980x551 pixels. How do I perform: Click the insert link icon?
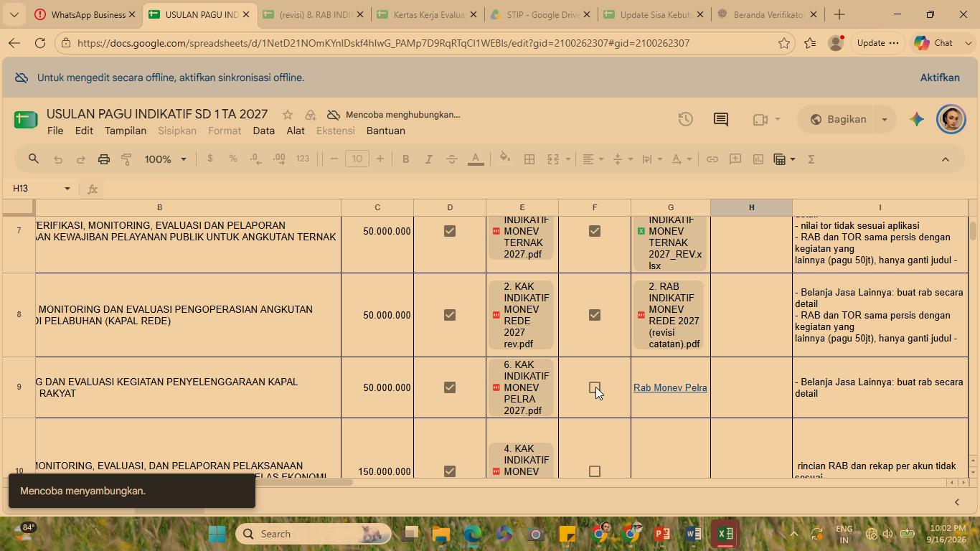tap(712, 159)
